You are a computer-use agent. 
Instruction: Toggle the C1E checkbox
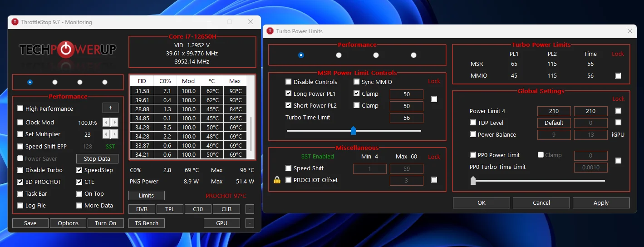pyautogui.click(x=79, y=182)
